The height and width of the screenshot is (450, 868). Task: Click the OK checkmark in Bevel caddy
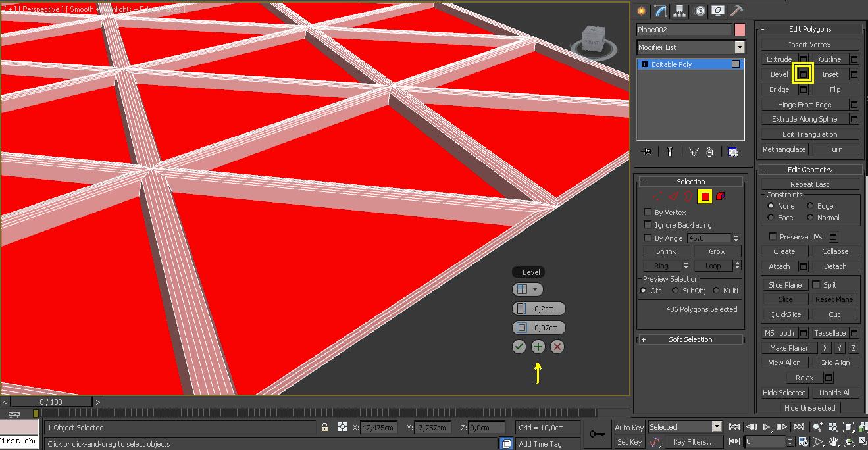[519, 347]
